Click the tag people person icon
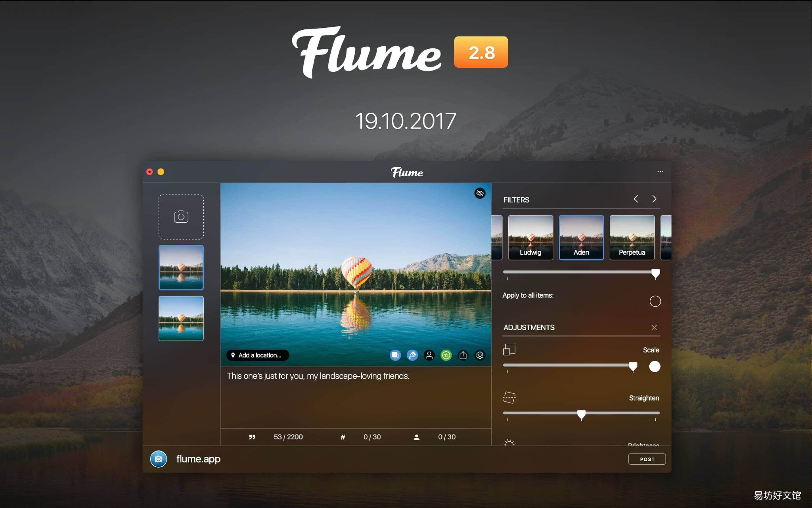Image resolution: width=812 pixels, height=508 pixels. click(x=429, y=355)
